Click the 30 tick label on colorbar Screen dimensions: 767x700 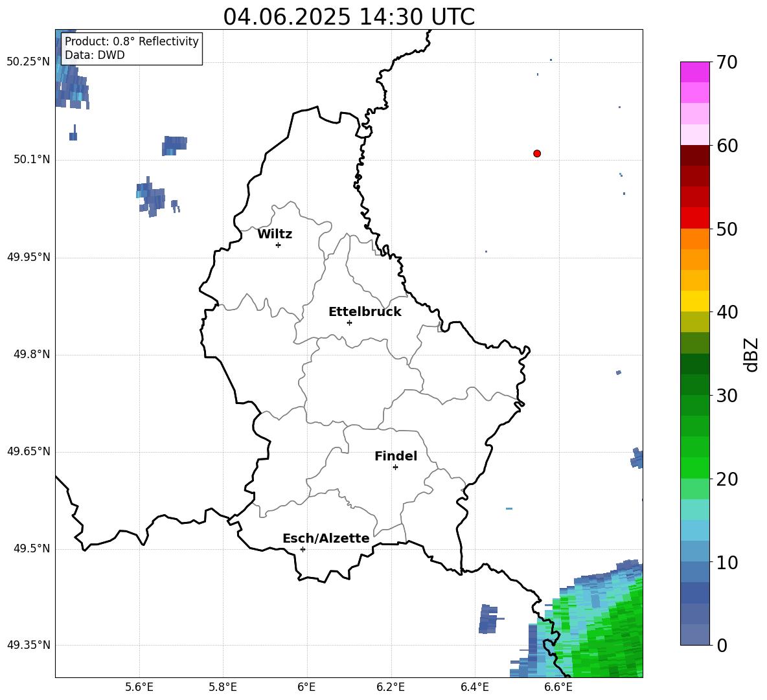(x=727, y=396)
